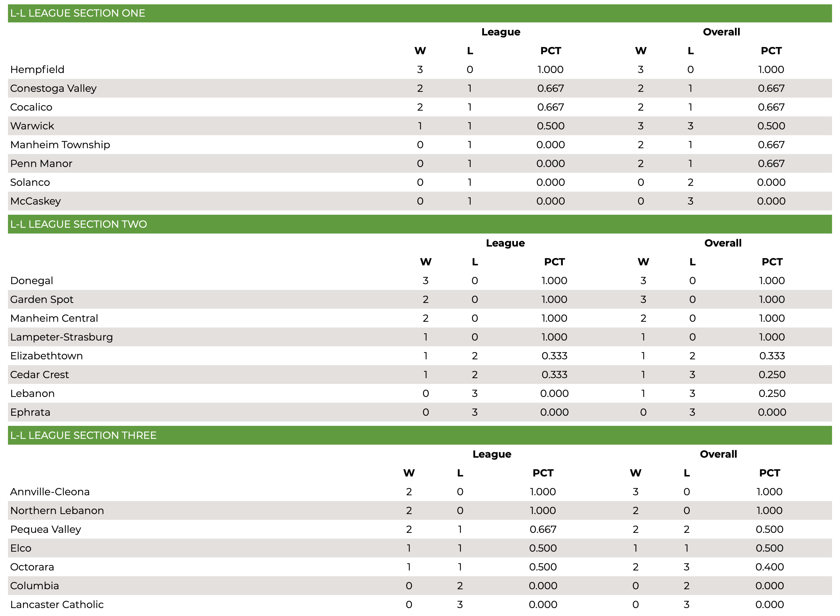
Task: Click Warwick's overall 0.500 percentage
Action: 771,126
